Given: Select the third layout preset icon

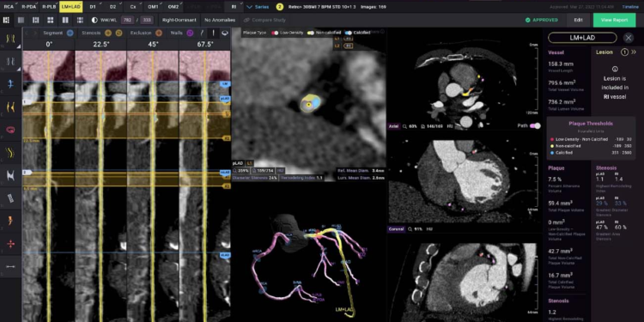Looking at the screenshot, I should (x=36, y=20).
